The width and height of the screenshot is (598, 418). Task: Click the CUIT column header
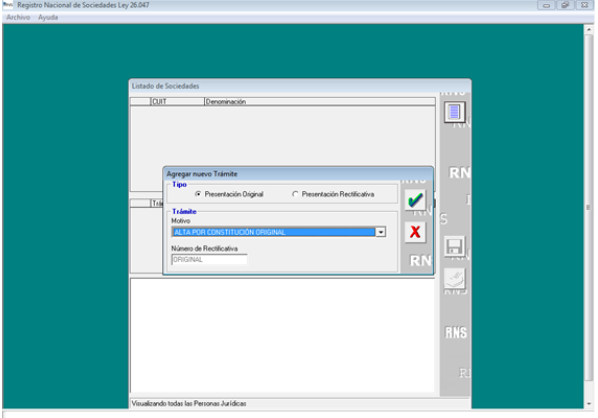coord(178,101)
